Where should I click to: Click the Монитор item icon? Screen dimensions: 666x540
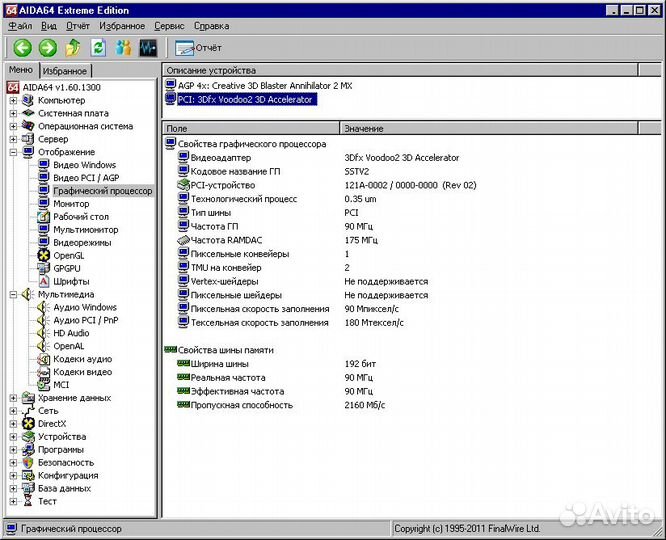44,204
